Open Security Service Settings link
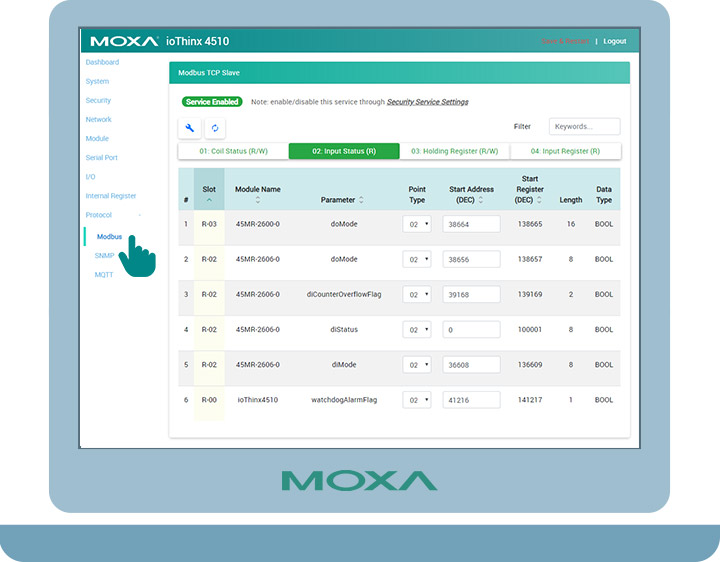Viewport: 720px width, 562px height. coord(428,102)
